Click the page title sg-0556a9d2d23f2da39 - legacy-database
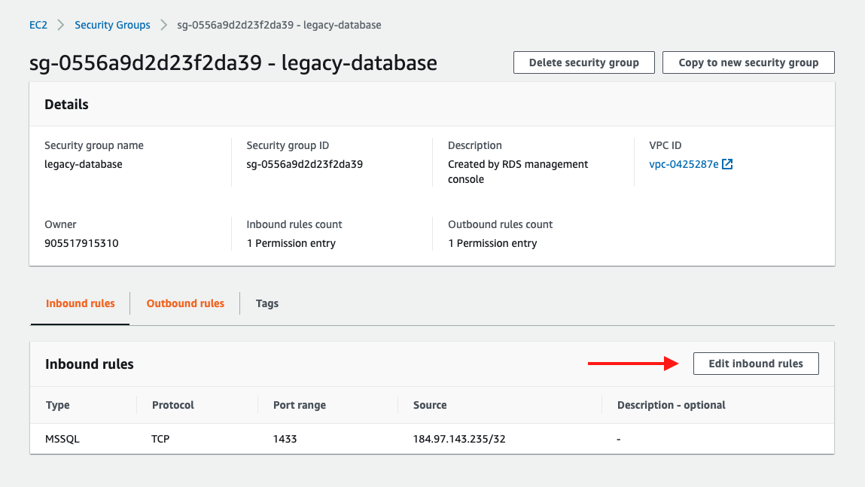Screen dimensions: 868x487 [x=233, y=63]
